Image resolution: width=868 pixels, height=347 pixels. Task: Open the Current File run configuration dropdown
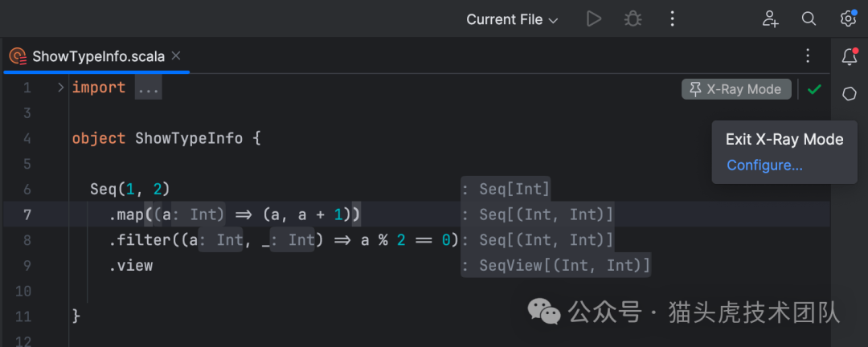pyautogui.click(x=512, y=19)
